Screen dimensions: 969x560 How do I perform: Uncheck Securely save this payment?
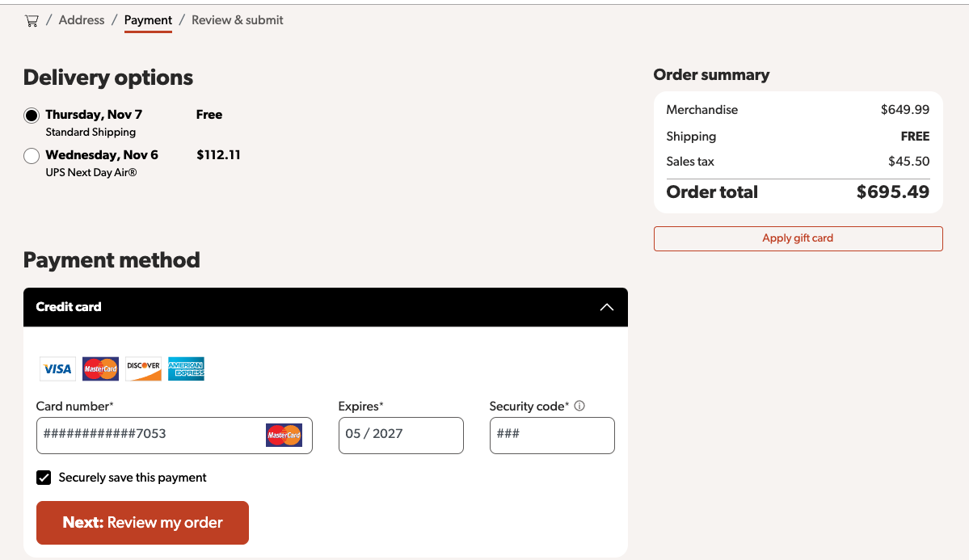(x=43, y=477)
